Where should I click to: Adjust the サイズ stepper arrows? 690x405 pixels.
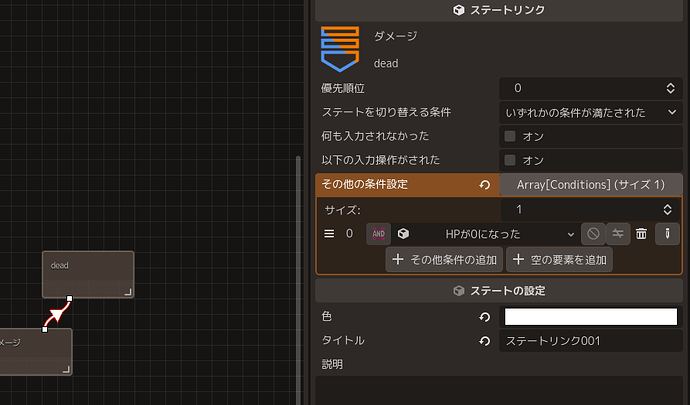[x=668, y=210]
